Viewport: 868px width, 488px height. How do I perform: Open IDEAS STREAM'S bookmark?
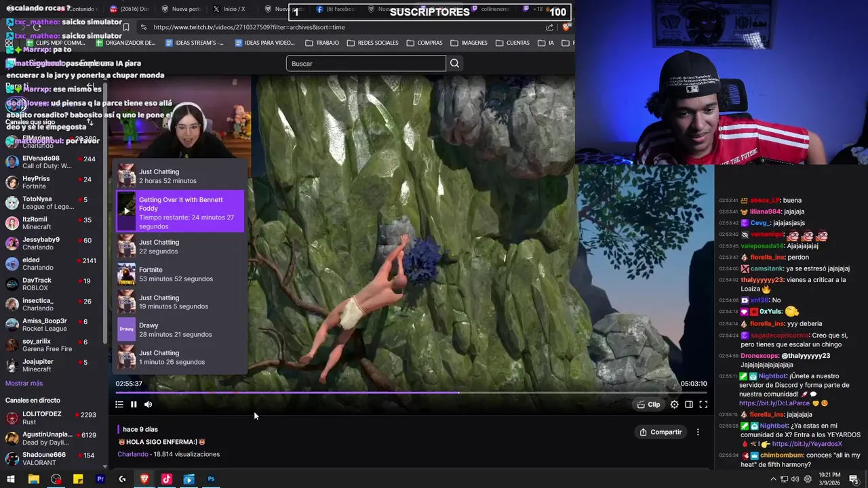coord(195,43)
